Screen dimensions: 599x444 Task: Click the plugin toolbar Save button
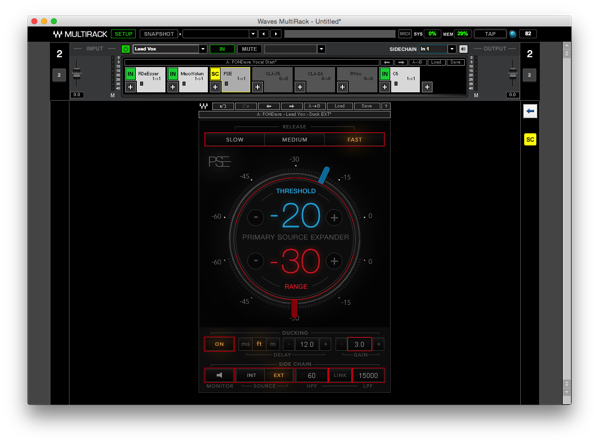366,106
